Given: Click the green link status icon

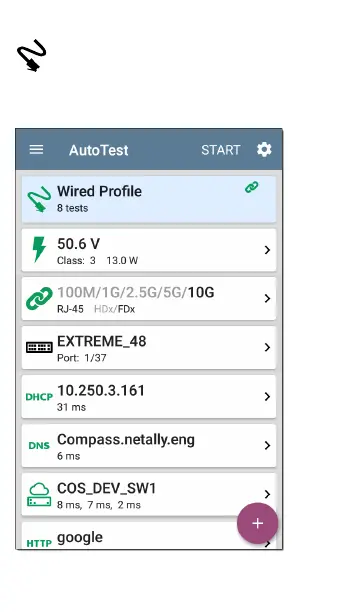Looking at the screenshot, I should (x=252, y=187).
